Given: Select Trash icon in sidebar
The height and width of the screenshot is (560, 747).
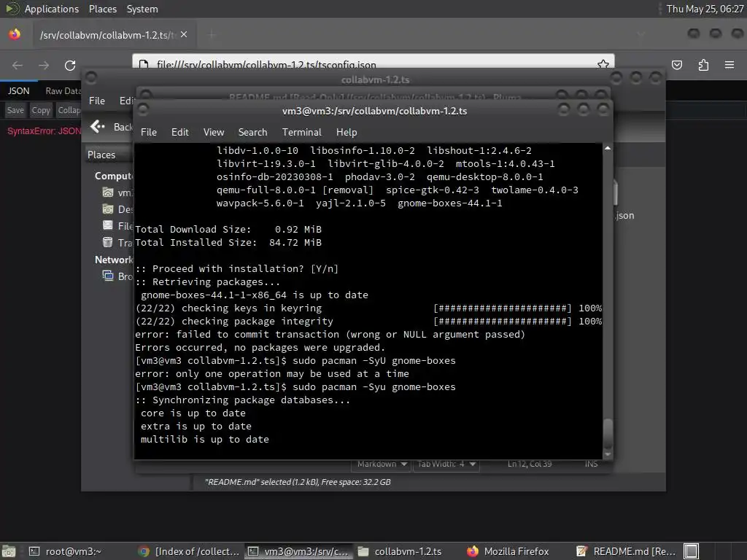Looking at the screenshot, I should (108, 242).
